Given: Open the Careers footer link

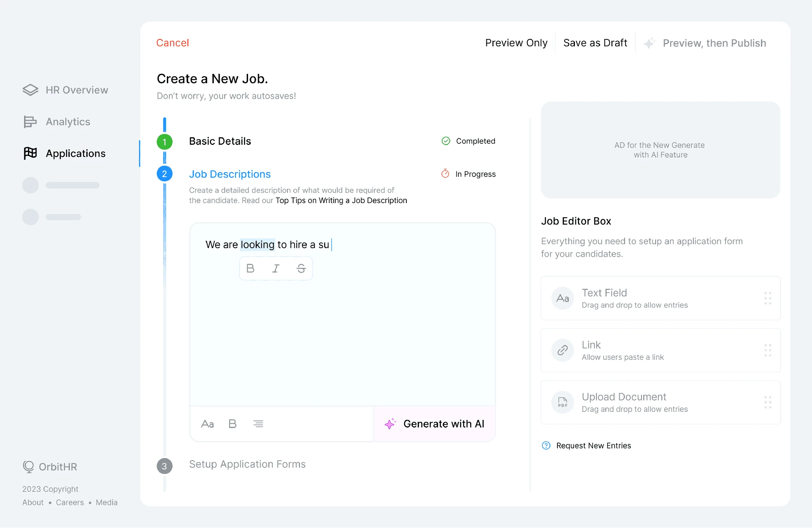Looking at the screenshot, I should 70,502.
